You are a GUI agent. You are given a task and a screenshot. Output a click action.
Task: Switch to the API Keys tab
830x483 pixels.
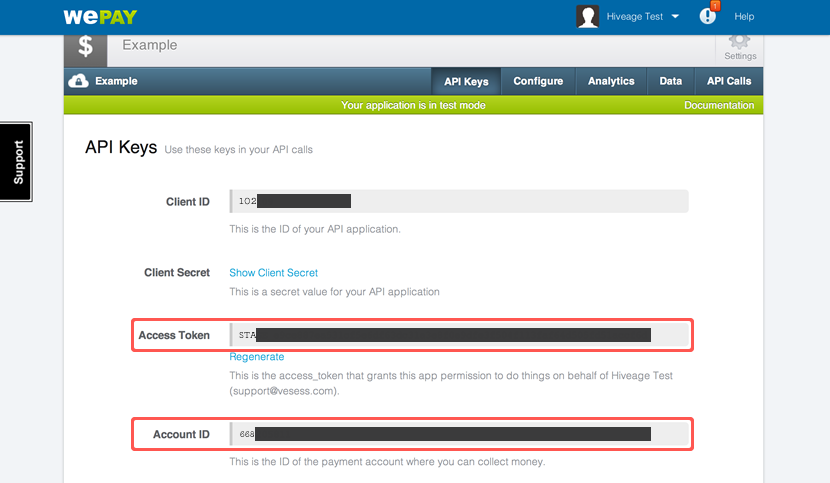click(466, 81)
